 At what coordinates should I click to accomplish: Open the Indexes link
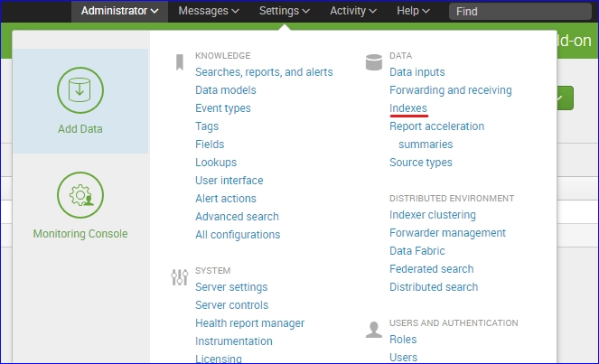click(x=408, y=108)
